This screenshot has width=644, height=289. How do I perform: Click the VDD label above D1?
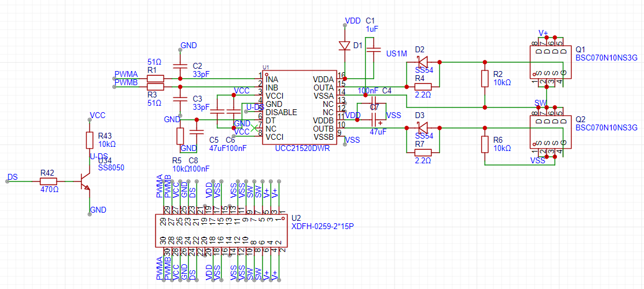(x=353, y=21)
